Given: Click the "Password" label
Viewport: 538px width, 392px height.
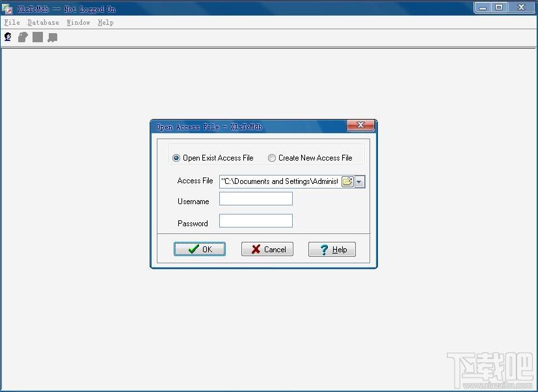Looking at the screenshot, I should pos(193,224).
